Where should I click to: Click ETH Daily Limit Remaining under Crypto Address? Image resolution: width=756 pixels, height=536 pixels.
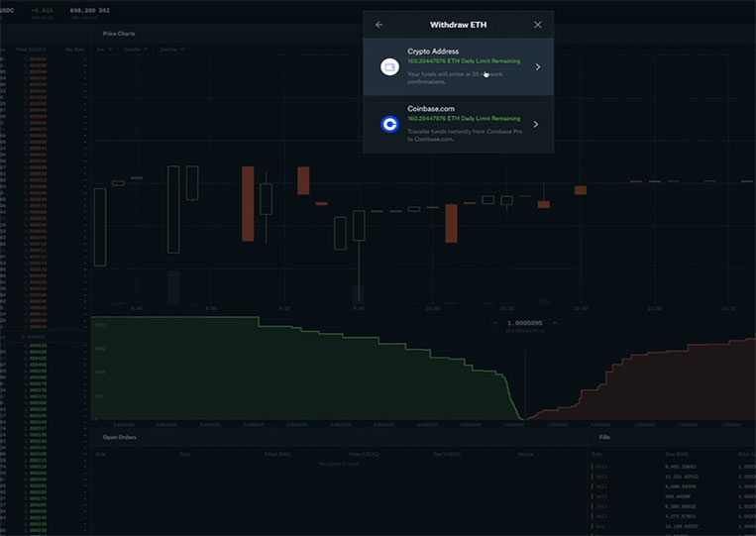(x=464, y=61)
